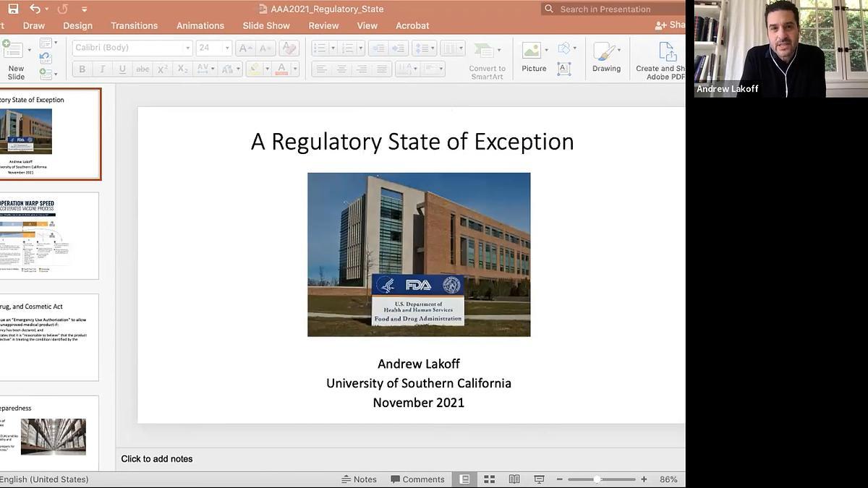This screenshot has height=488, width=868.
Task: Toggle Justify alignment
Action: [382, 69]
